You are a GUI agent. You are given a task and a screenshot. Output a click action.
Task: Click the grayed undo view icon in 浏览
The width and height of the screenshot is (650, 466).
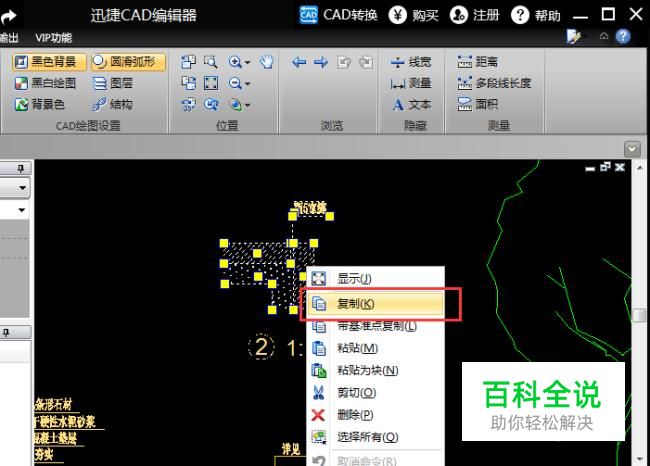344,63
